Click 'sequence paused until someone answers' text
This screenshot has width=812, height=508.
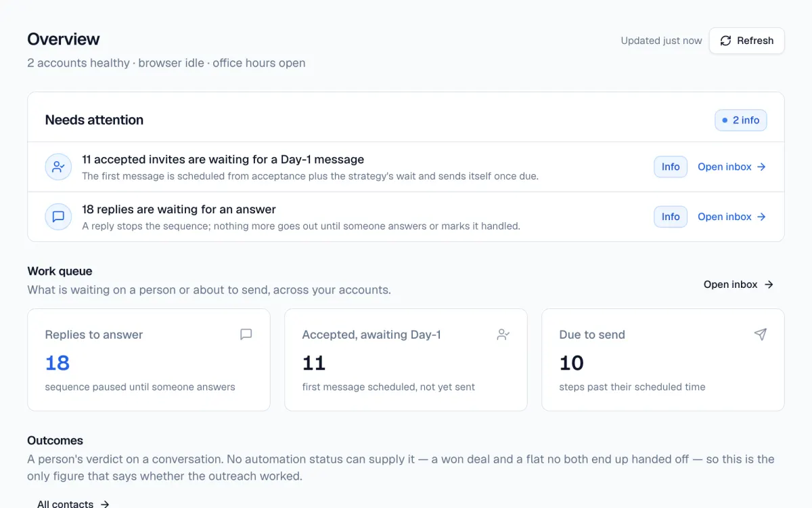[140, 387]
